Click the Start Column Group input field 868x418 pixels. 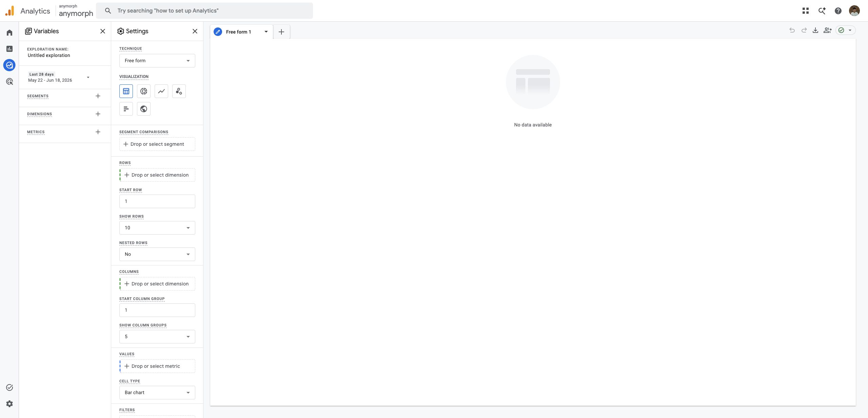(157, 310)
